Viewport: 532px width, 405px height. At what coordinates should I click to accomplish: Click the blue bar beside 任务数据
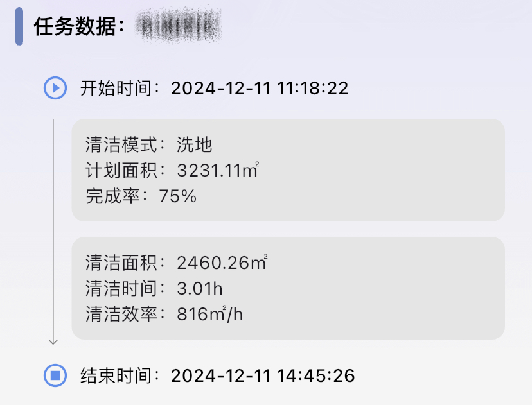coord(19,28)
